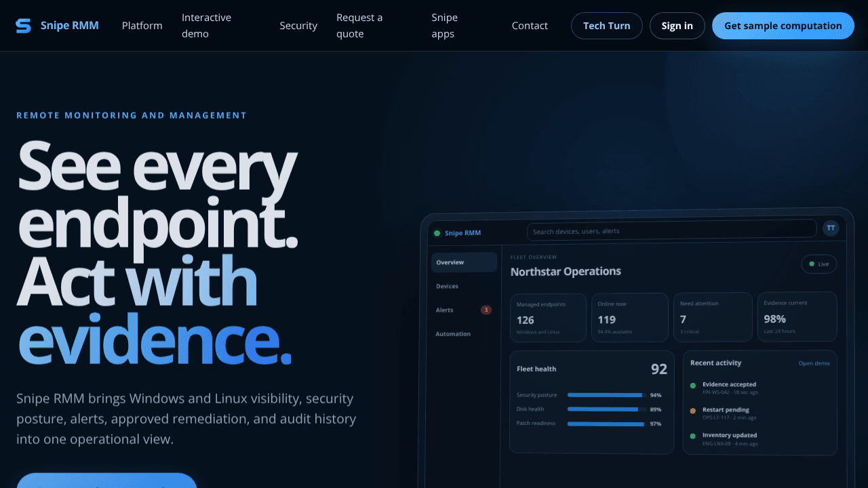Click Get sample computation button

pyautogui.click(x=783, y=26)
